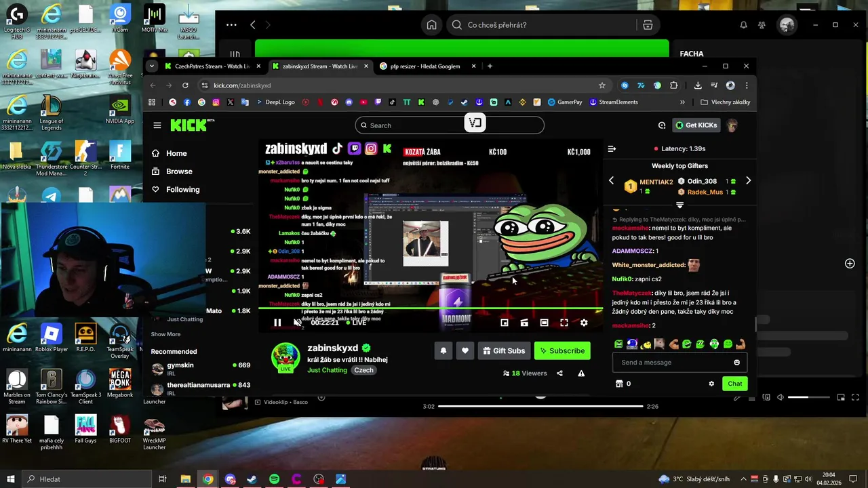Reload the Kick page
This screenshot has width=868, height=488.
(x=185, y=85)
